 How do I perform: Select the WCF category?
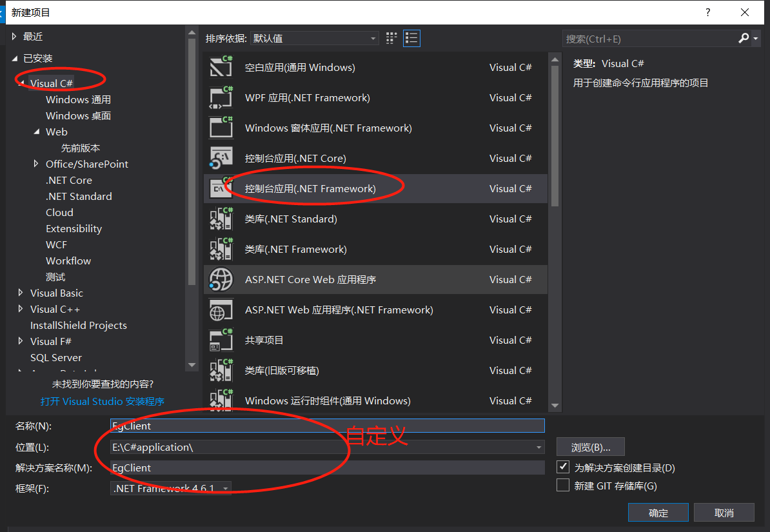pyautogui.click(x=57, y=244)
